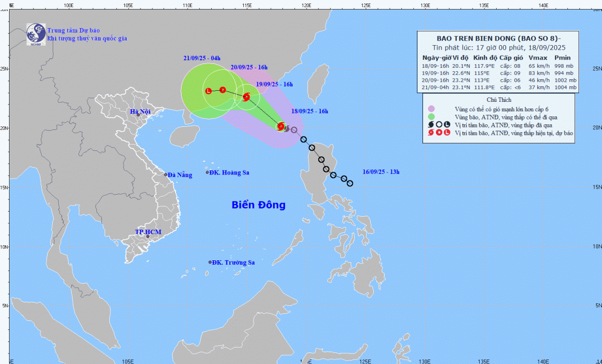The image size is (602, 364).
Task: Click the '19/09-16h' table row date
Action: click(435, 73)
